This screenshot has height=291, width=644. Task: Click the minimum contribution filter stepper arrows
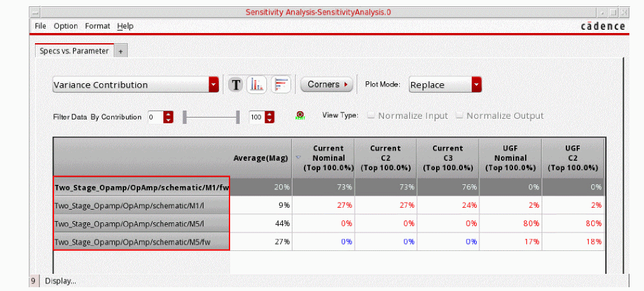[168, 117]
